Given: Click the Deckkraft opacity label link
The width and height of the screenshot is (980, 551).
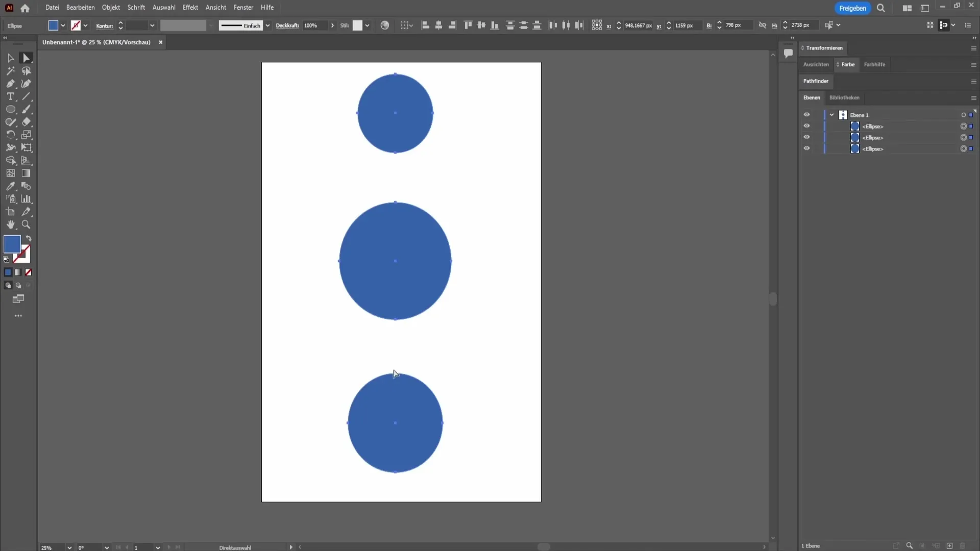Looking at the screenshot, I should click(287, 26).
